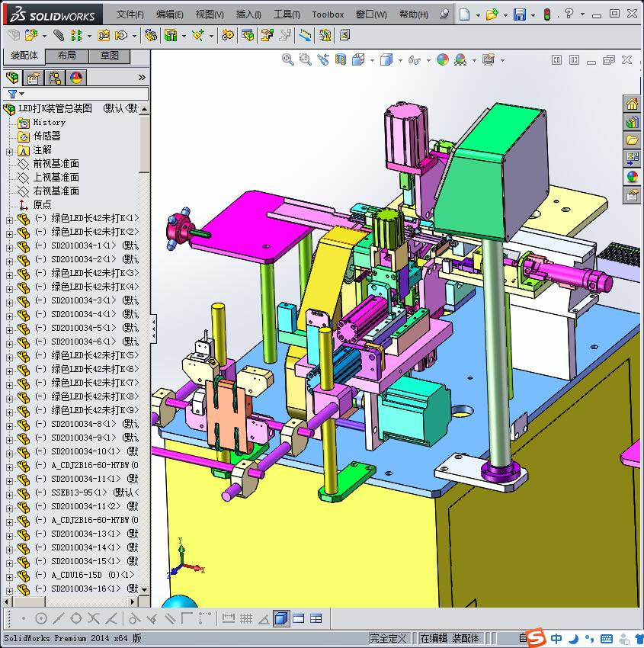Click the History item in feature tree

coord(49,122)
